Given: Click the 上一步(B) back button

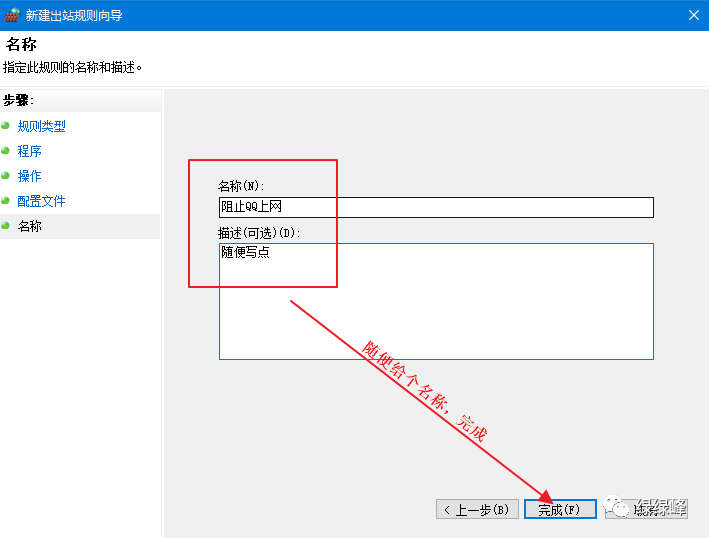Looking at the screenshot, I should click(x=477, y=510).
